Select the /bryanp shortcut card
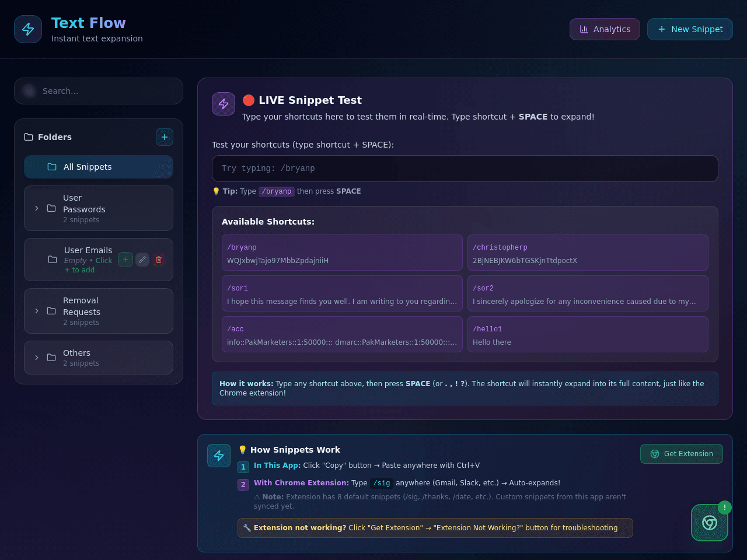This screenshot has height=560, width=747. point(342,253)
